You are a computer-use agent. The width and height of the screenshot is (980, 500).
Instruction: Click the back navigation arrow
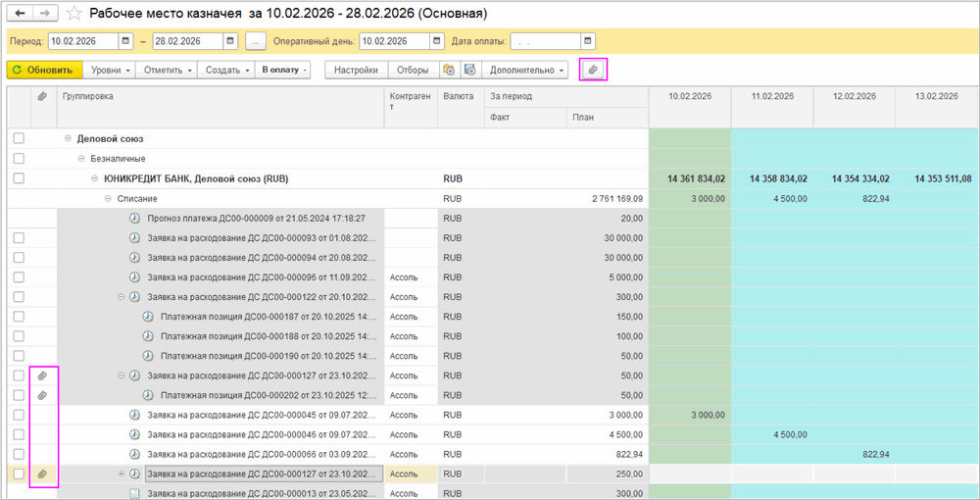(x=21, y=14)
